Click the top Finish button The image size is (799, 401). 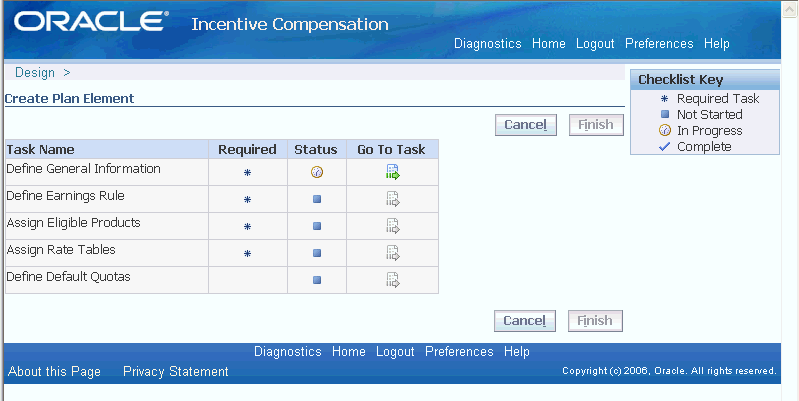point(596,125)
